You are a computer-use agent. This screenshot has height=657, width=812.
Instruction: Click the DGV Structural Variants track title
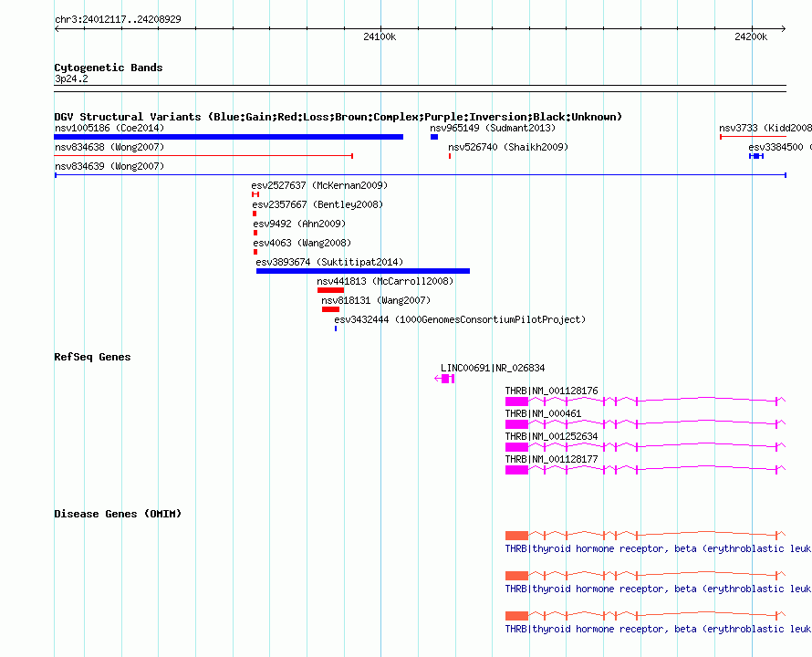[338, 117]
